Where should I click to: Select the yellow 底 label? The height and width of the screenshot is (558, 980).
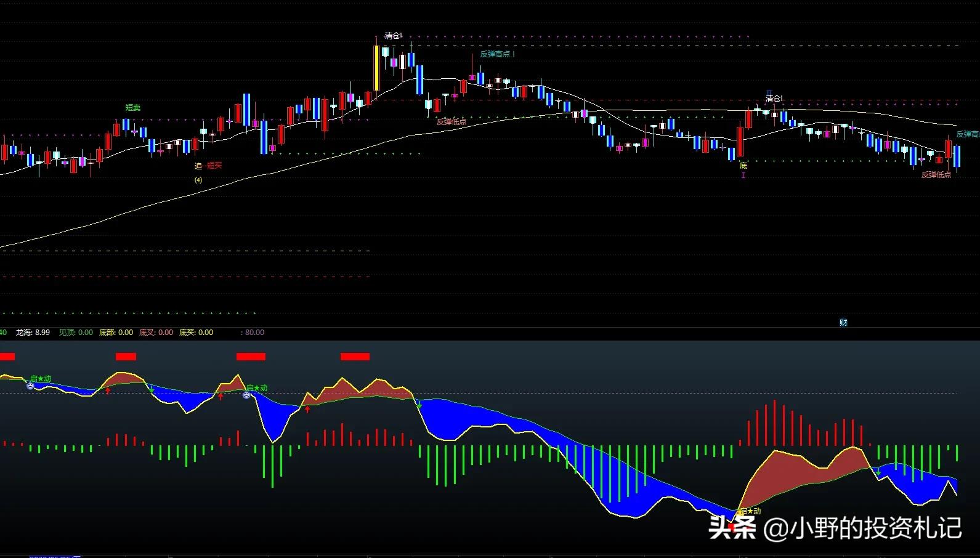[x=743, y=166]
